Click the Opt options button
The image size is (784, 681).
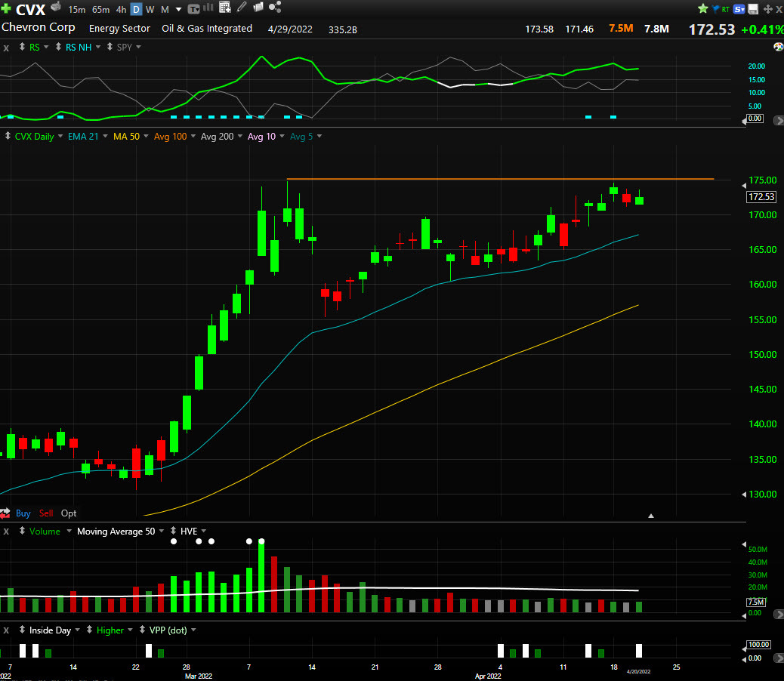[x=69, y=513]
